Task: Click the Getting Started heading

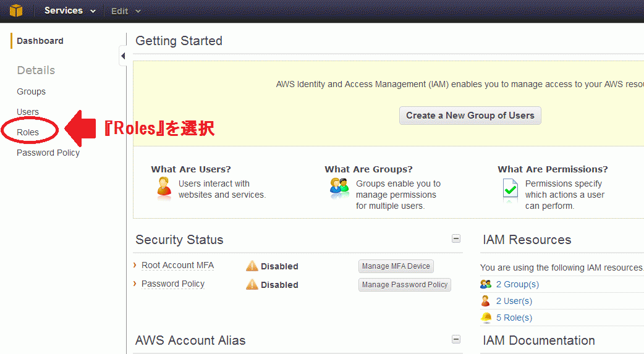Action: click(179, 41)
